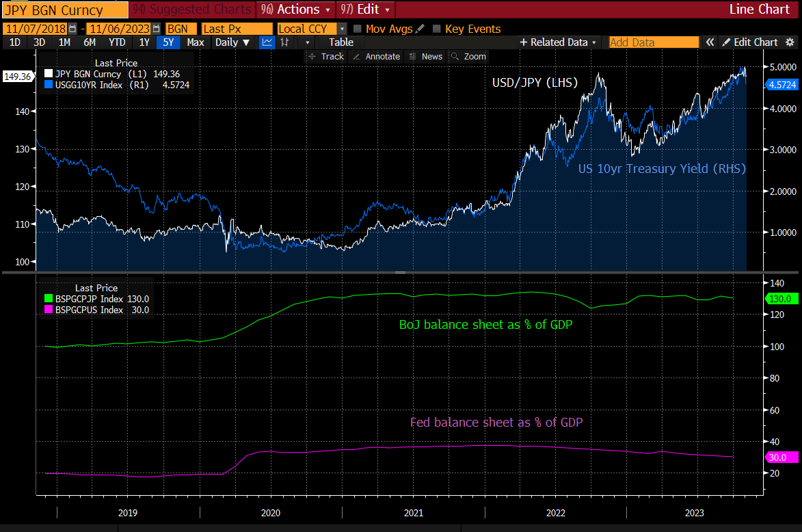Click white JPY BGN Curncy legend swatch
The height and width of the screenshot is (532, 802).
[49, 74]
